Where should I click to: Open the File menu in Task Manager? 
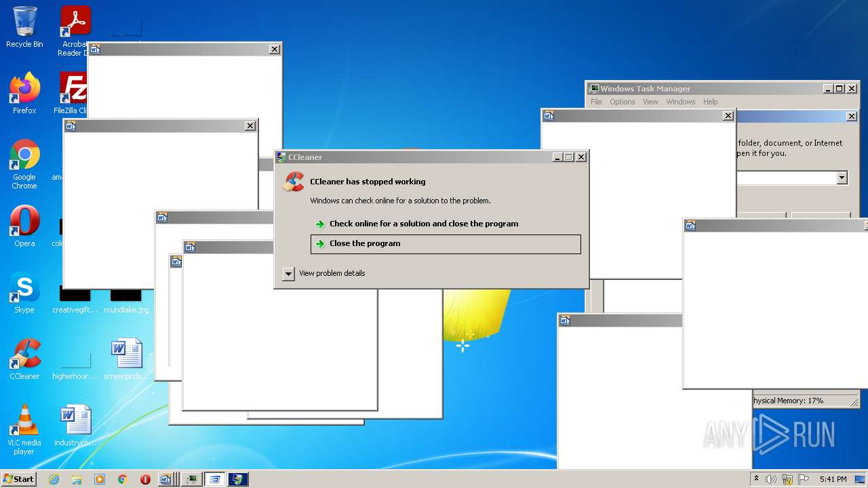coord(596,102)
